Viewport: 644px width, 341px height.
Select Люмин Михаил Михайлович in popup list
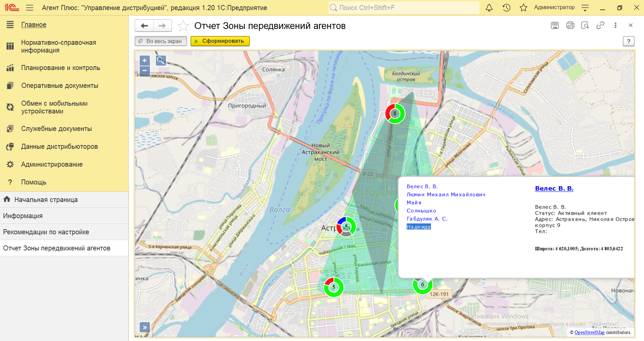click(x=446, y=195)
